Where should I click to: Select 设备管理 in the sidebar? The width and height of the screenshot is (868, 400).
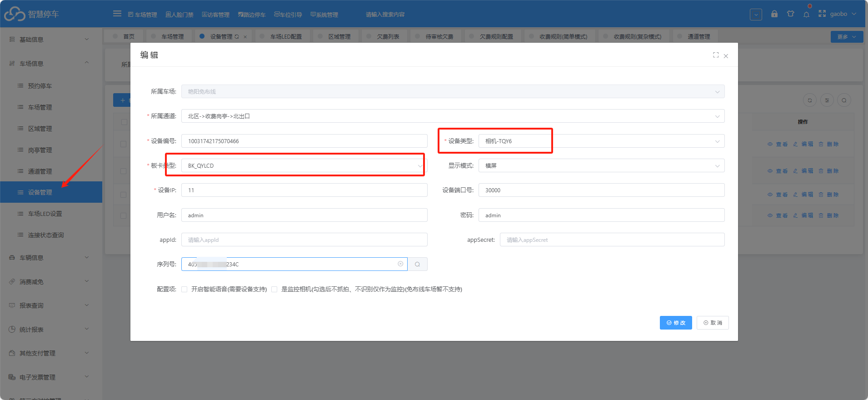51,192
